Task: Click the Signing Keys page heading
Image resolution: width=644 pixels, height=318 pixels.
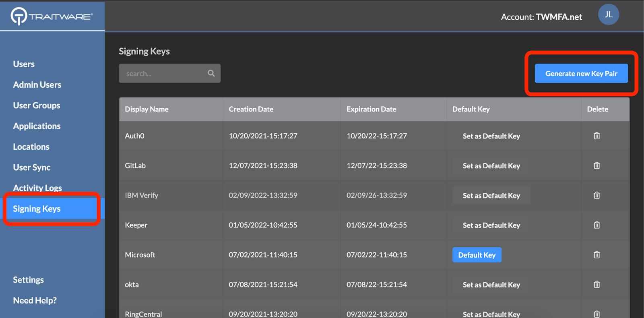Action: coord(144,52)
